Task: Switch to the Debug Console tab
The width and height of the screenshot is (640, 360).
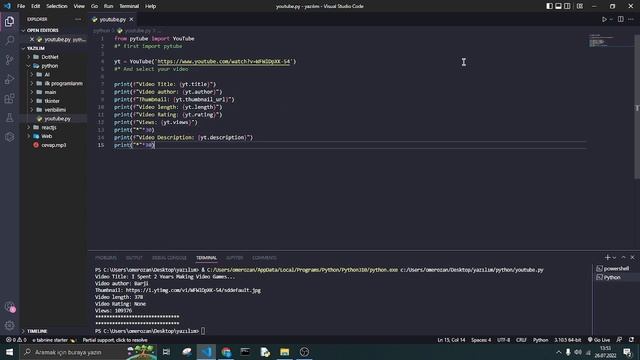Action: tap(169, 258)
